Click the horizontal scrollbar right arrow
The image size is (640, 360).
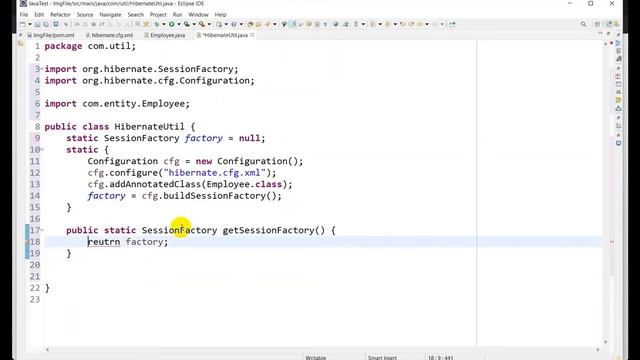coord(598,350)
